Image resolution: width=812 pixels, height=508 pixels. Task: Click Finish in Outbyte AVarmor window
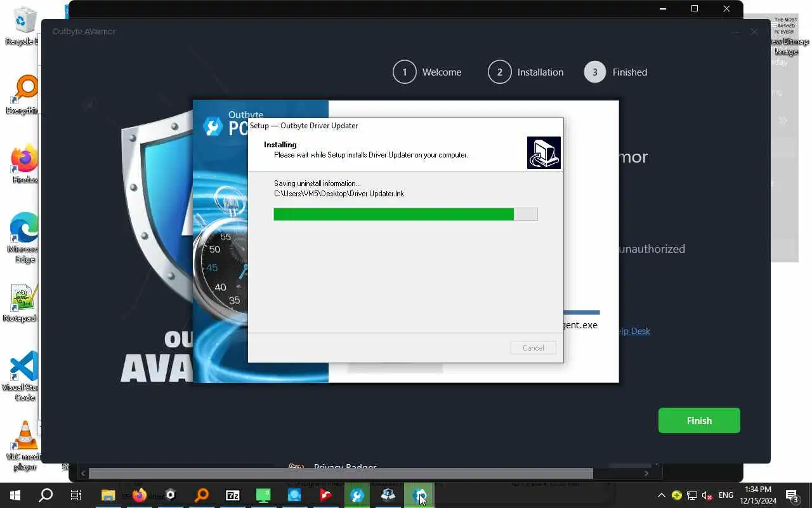click(699, 420)
